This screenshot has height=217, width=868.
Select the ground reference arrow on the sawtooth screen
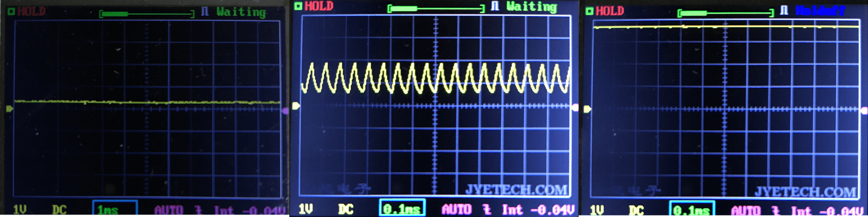tap(296, 106)
